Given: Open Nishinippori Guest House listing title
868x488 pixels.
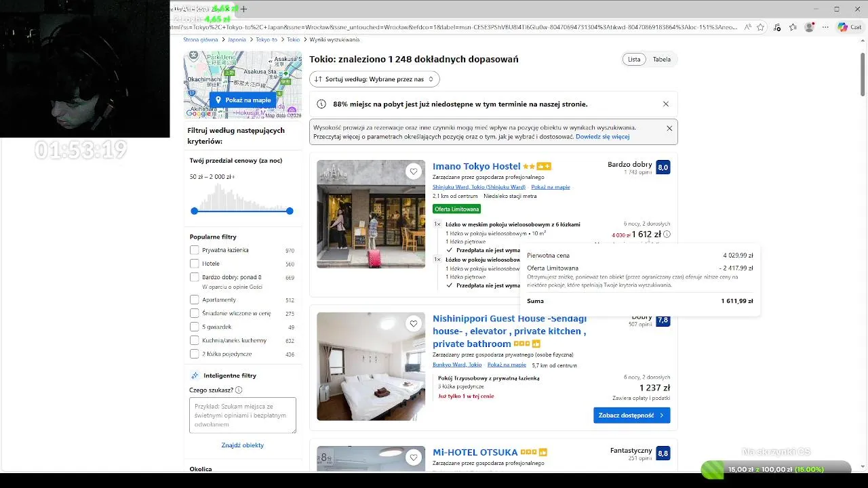Looking at the screenshot, I should (509, 331).
